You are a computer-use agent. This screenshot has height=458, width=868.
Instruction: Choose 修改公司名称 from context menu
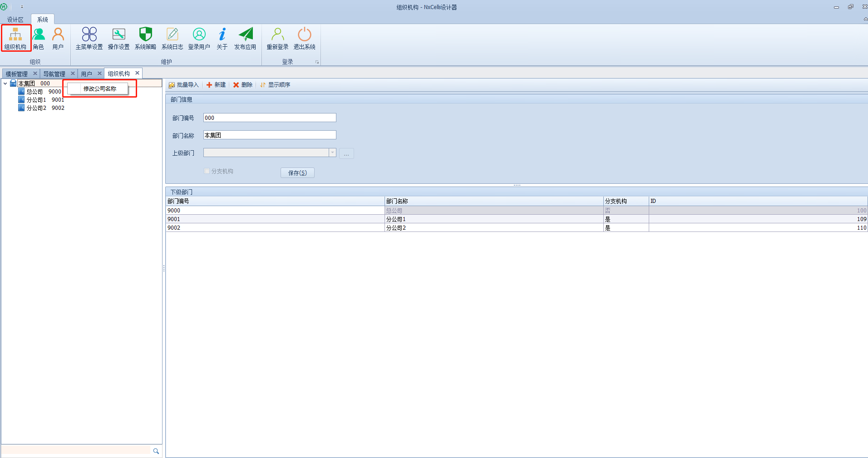tap(100, 89)
